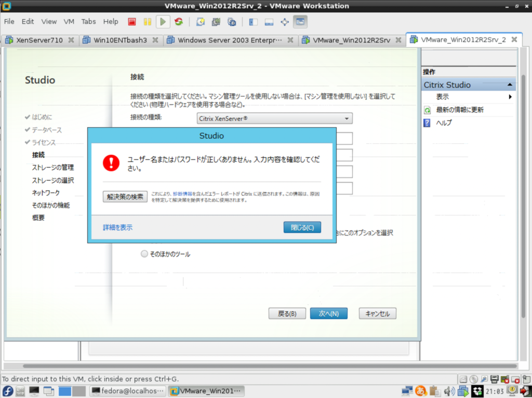Click the 次へ(N) button
Image resolution: width=532 pixels, height=398 pixels.
328,313
